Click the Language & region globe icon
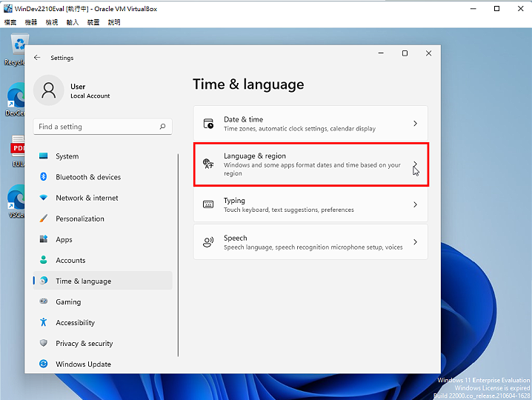 [x=208, y=164]
